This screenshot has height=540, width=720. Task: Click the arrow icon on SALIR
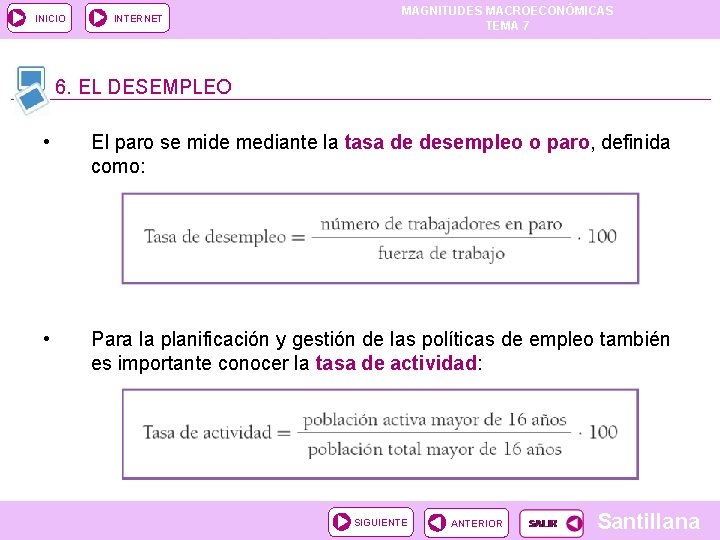tap(574, 523)
